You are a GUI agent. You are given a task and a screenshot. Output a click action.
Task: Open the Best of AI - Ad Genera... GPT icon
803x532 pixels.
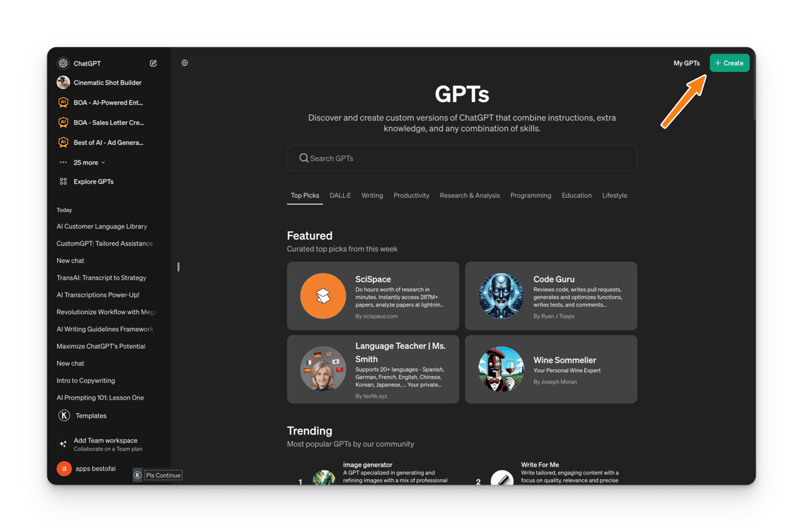tap(63, 142)
